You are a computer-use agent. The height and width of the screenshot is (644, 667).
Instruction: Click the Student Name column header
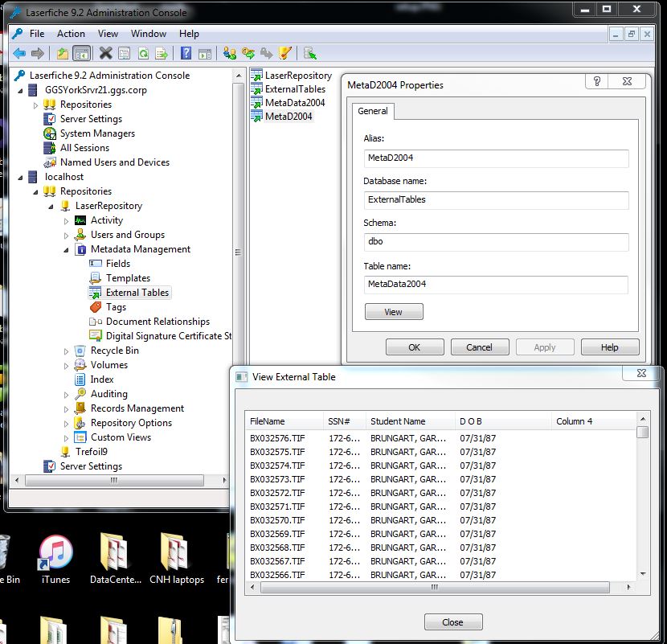tap(410, 421)
